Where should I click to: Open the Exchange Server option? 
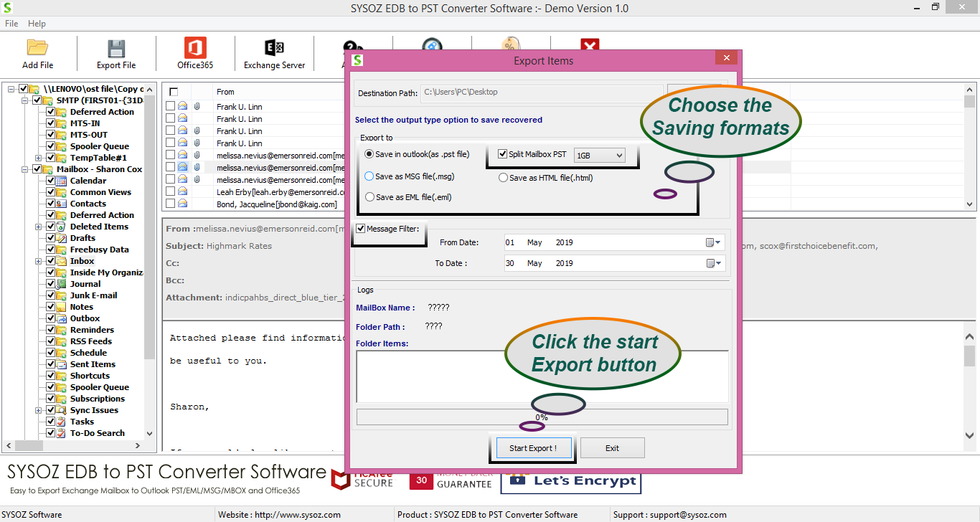(x=275, y=53)
